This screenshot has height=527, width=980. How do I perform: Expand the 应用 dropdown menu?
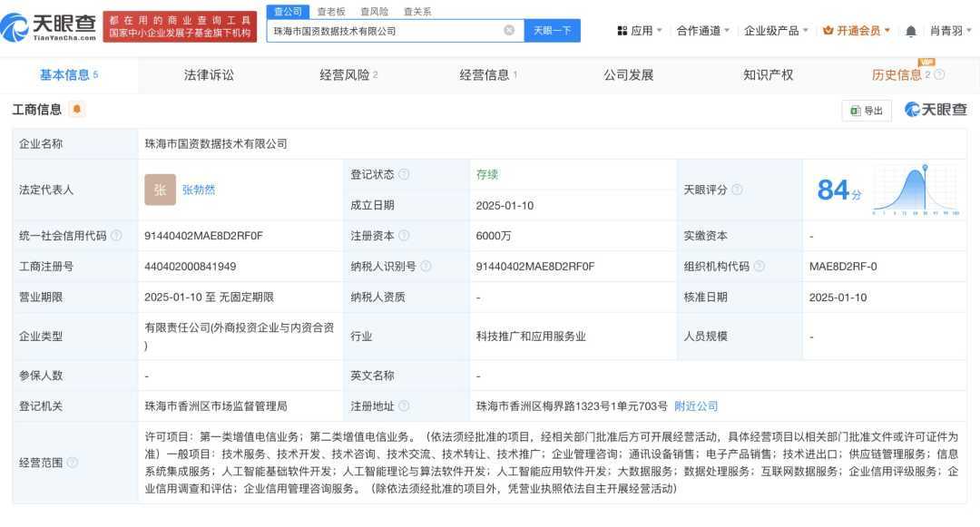click(640, 31)
